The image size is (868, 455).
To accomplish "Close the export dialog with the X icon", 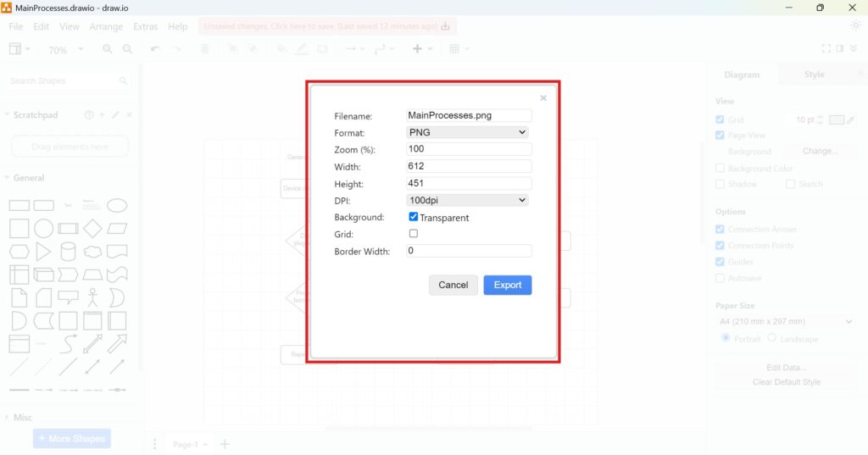I will click(543, 98).
